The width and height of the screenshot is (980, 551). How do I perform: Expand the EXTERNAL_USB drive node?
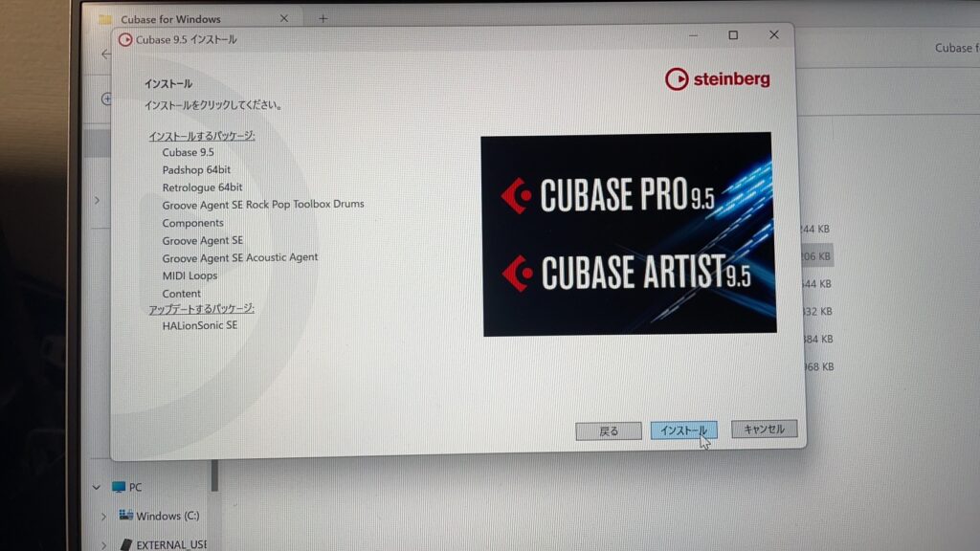[103, 544]
